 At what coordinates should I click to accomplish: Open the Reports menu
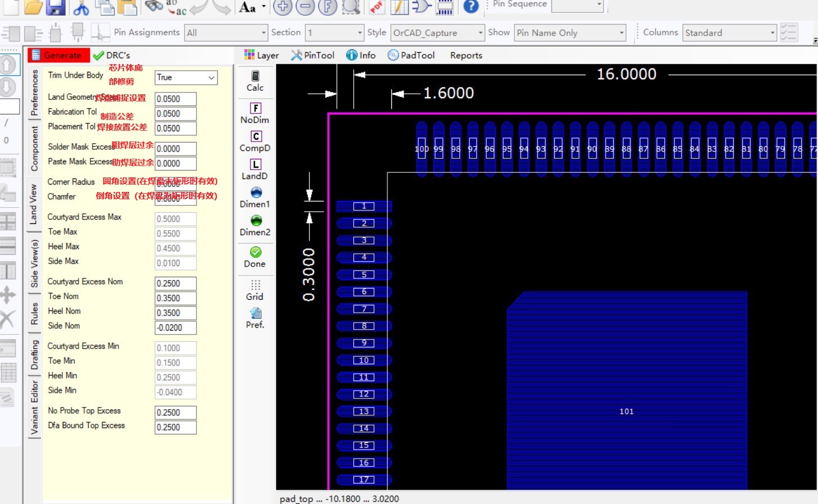(465, 55)
